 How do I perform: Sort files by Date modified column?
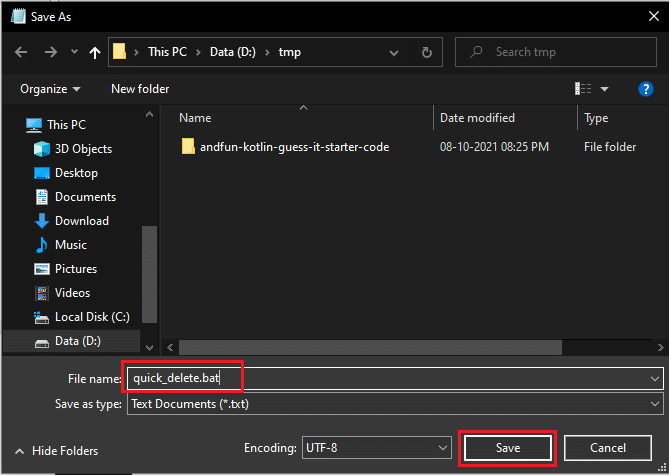point(477,118)
